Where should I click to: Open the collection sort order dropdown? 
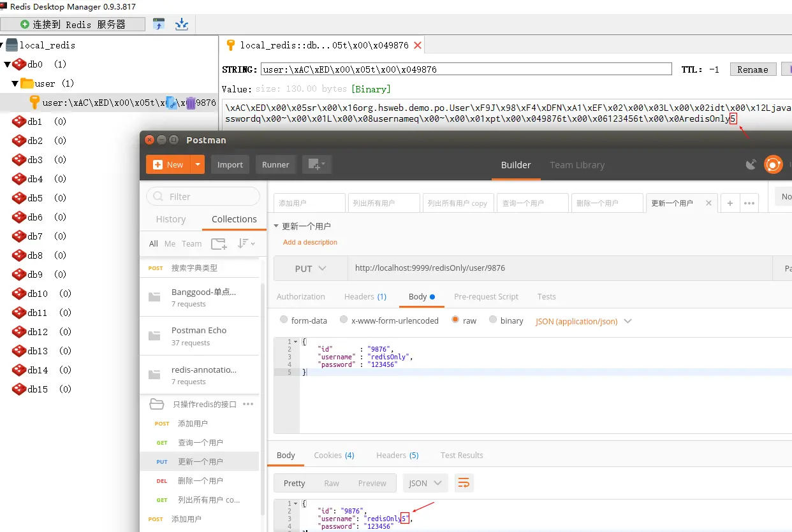pos(246,243)
